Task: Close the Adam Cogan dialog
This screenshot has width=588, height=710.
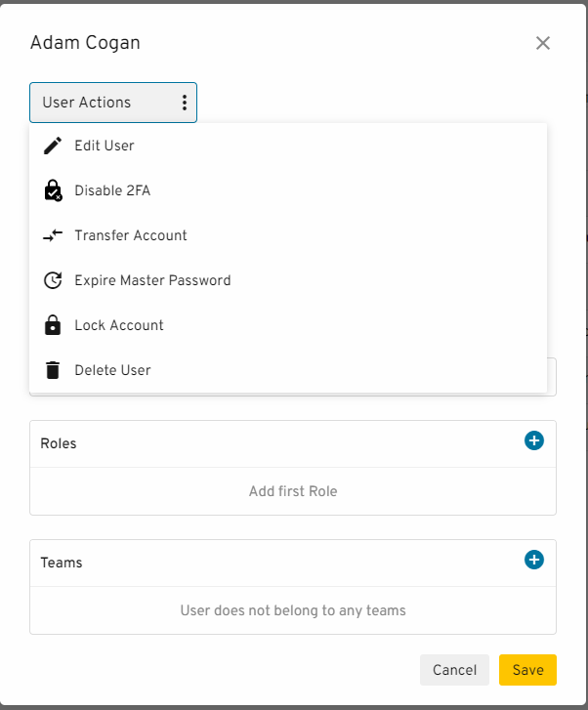Action: pyautogui.click(x=543, y=43)
